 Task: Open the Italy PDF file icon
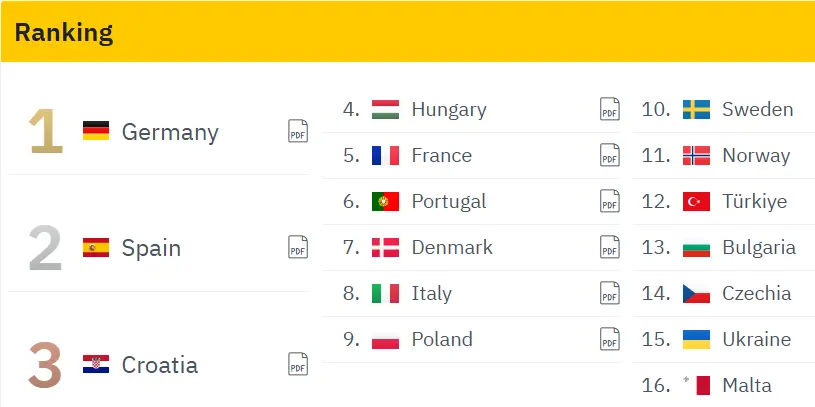click(x=610, y=293)
